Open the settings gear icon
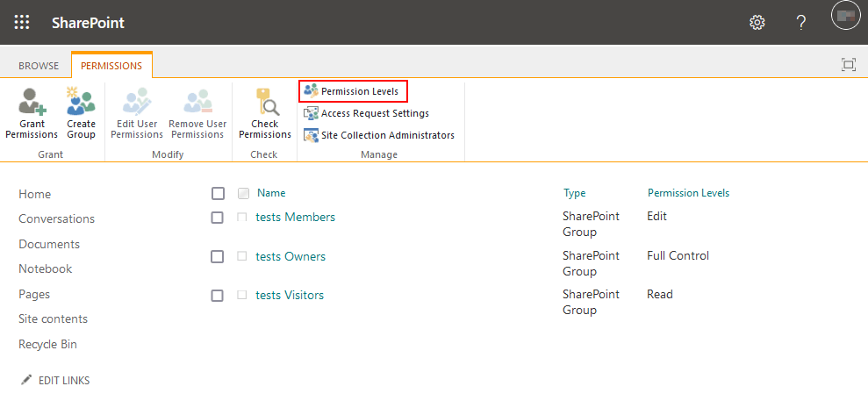 tap(757, 23)
